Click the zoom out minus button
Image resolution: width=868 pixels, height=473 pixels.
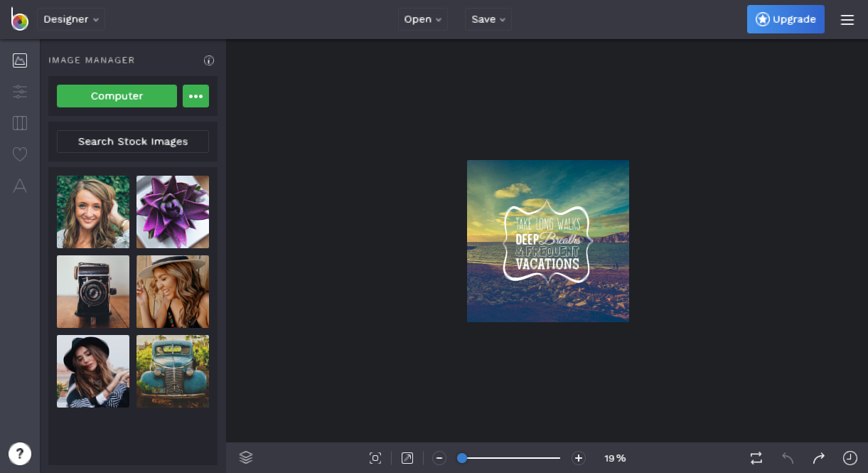(x=439, y=458)
